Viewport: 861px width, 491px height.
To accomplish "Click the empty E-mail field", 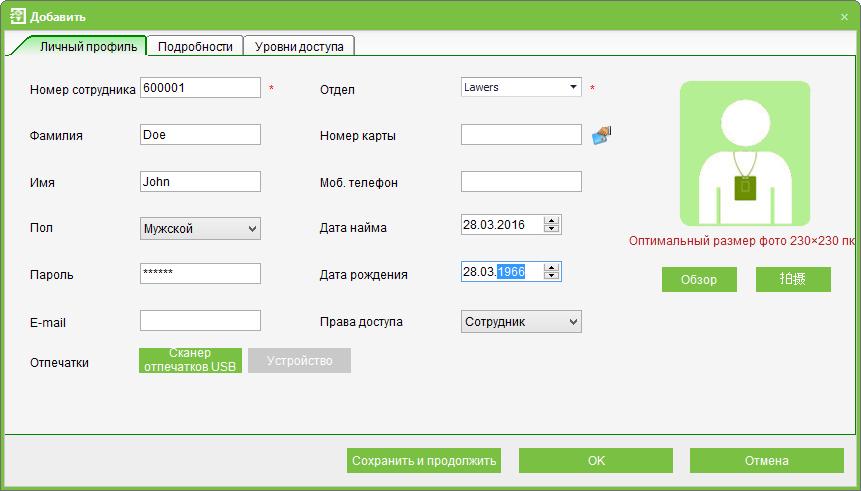I will [200, 321].
